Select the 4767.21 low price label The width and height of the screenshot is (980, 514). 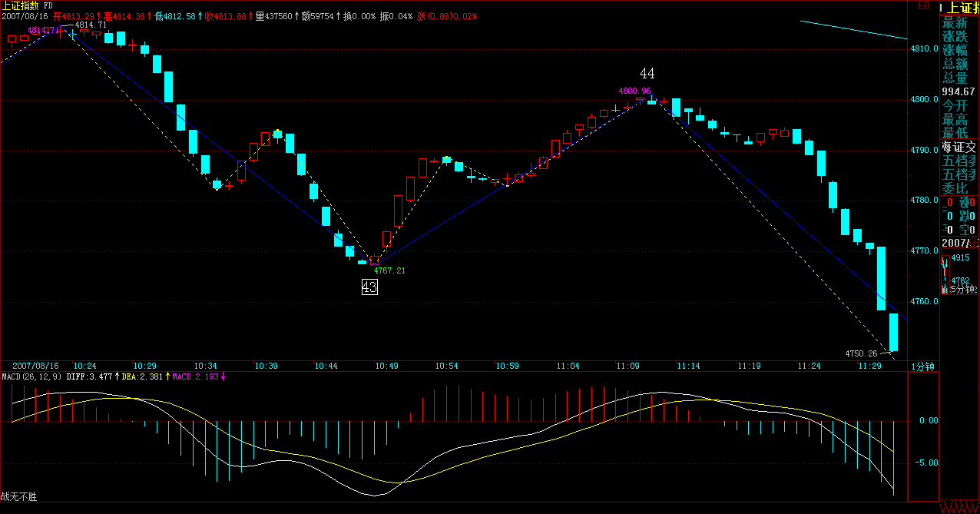(389, 270)
